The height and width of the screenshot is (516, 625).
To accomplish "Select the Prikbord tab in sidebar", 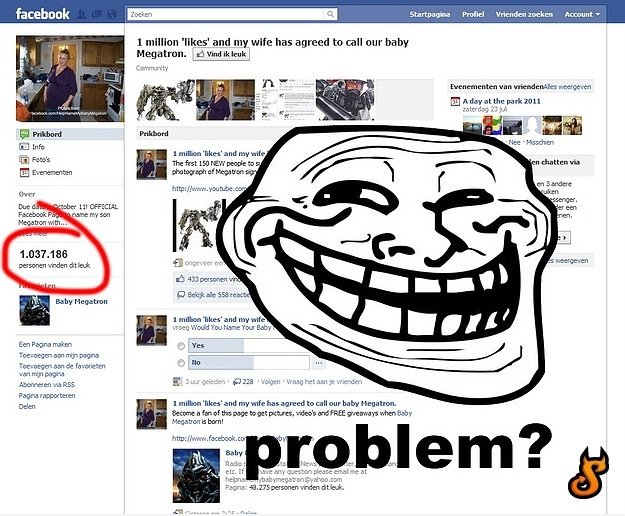I will pyautogui.click(x=70, y=134).
